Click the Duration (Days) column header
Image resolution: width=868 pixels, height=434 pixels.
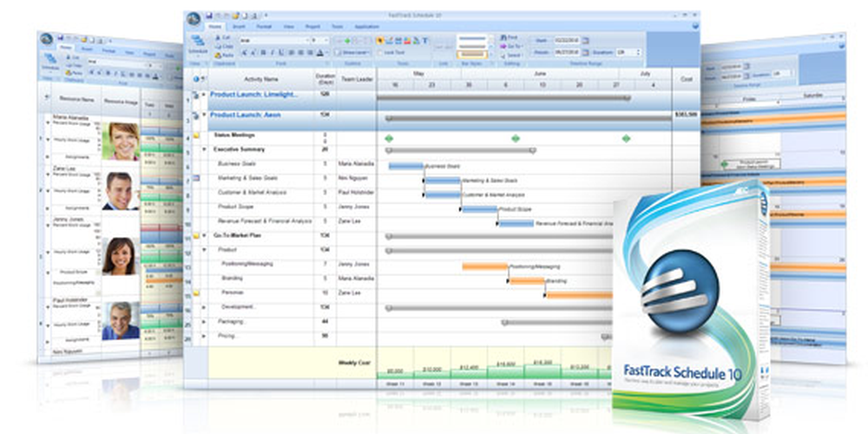click(x=325, y=79)
